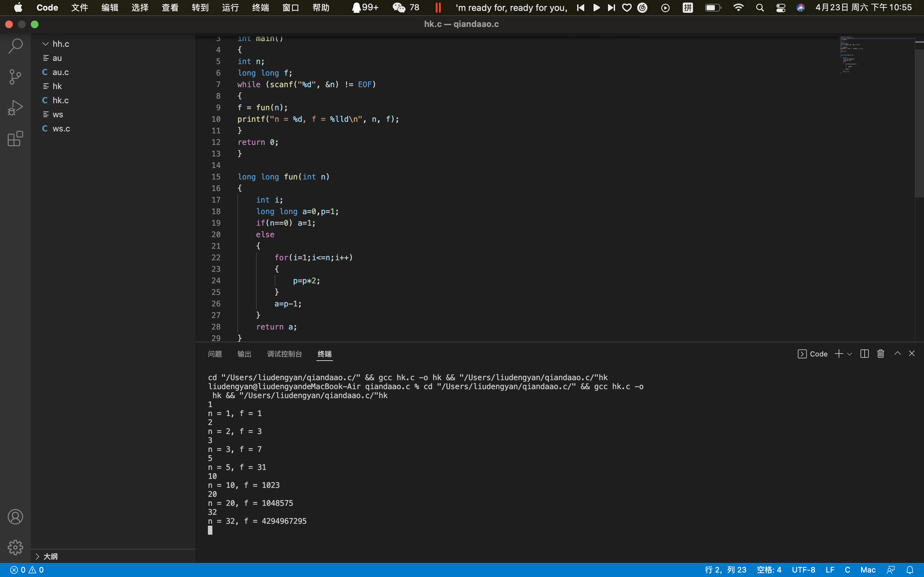This screenshot has width=924, height=577.
Task: Open macOS Control Center toggles
Action: [x=781, y=8]
